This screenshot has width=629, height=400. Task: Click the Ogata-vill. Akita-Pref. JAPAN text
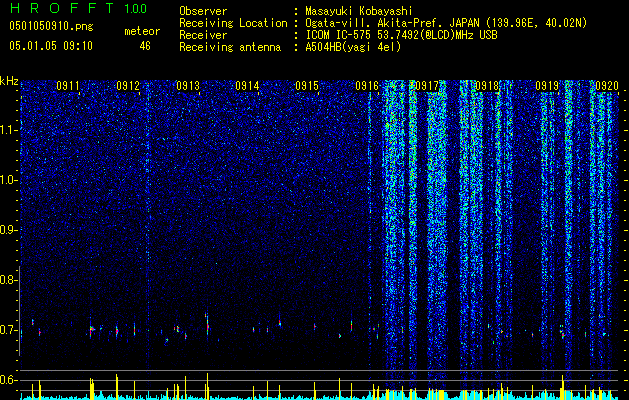[x=446, y=23]
